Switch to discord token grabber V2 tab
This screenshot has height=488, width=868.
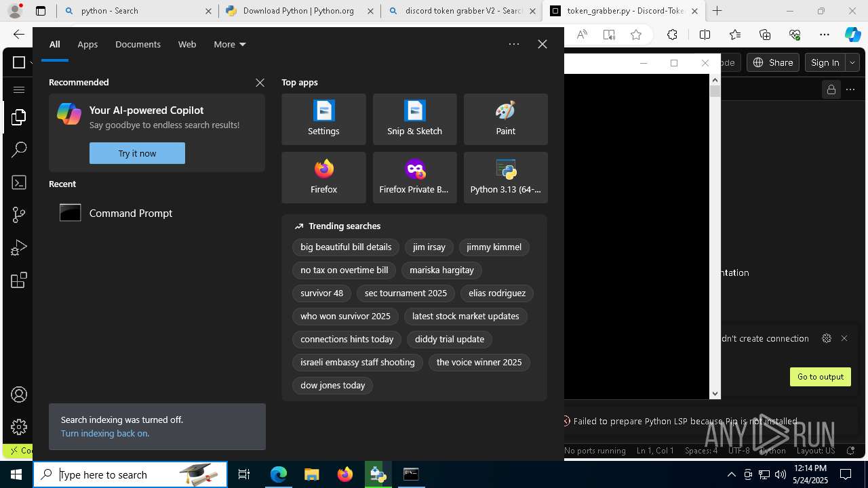click(461, 11)
